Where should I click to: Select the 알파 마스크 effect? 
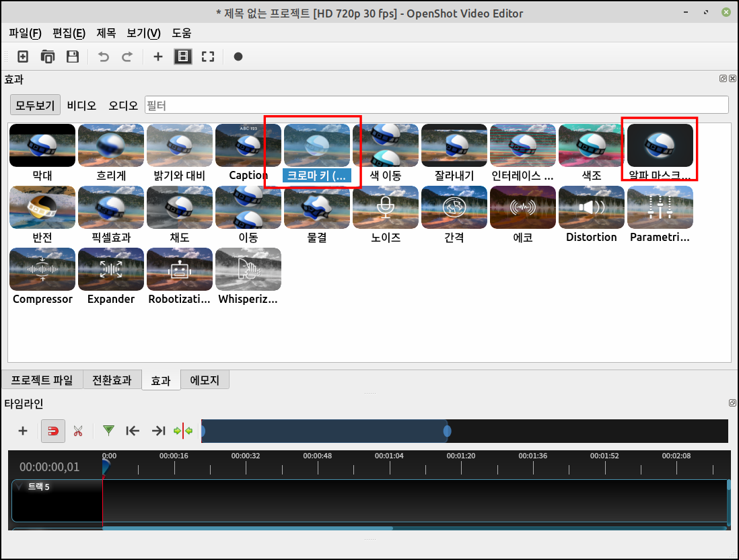click(x=660, y=153)
